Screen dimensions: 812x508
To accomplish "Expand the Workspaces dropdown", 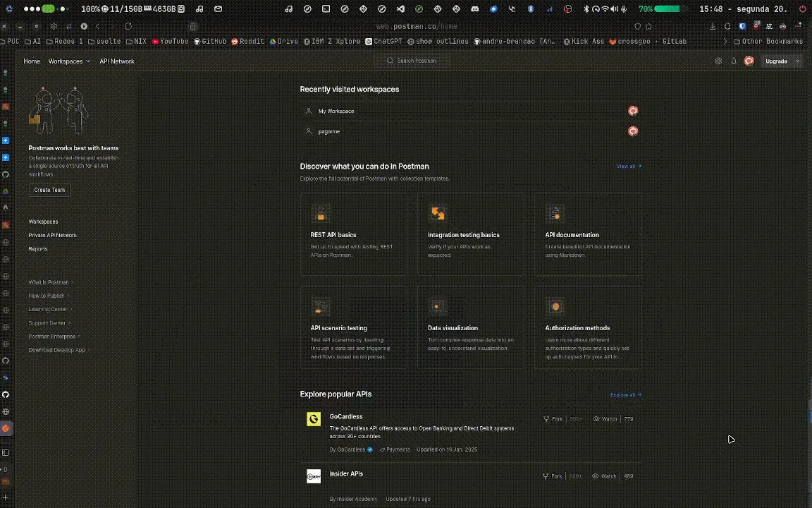I will tap(69, 61).
